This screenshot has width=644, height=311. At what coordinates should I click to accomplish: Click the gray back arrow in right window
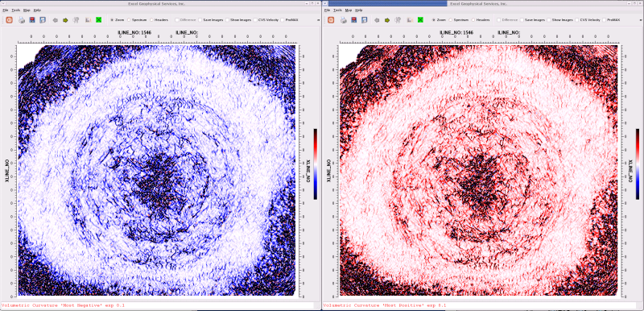377,19
